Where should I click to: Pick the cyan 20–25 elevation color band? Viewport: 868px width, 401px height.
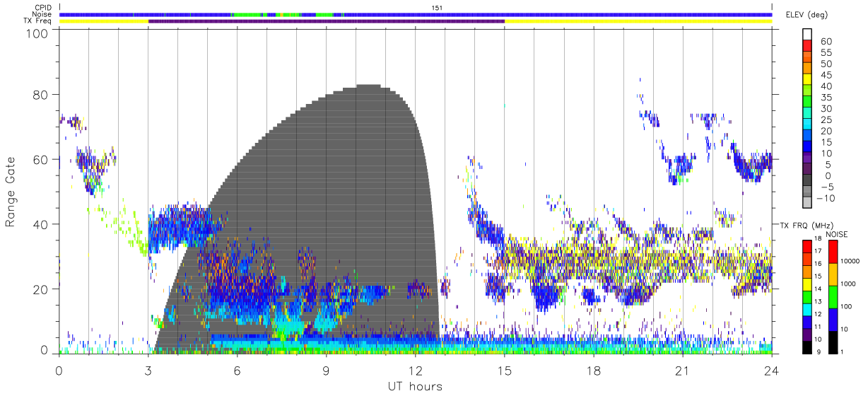click(806, 125)
